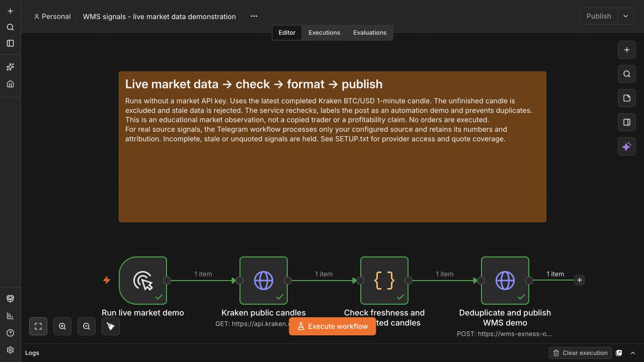Click the workflow name WMS signals title
644x362 pixels.
point(159,17)
